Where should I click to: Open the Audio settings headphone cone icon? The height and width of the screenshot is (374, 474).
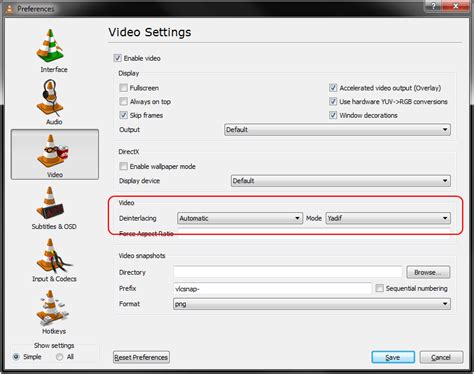click(51, 98)
